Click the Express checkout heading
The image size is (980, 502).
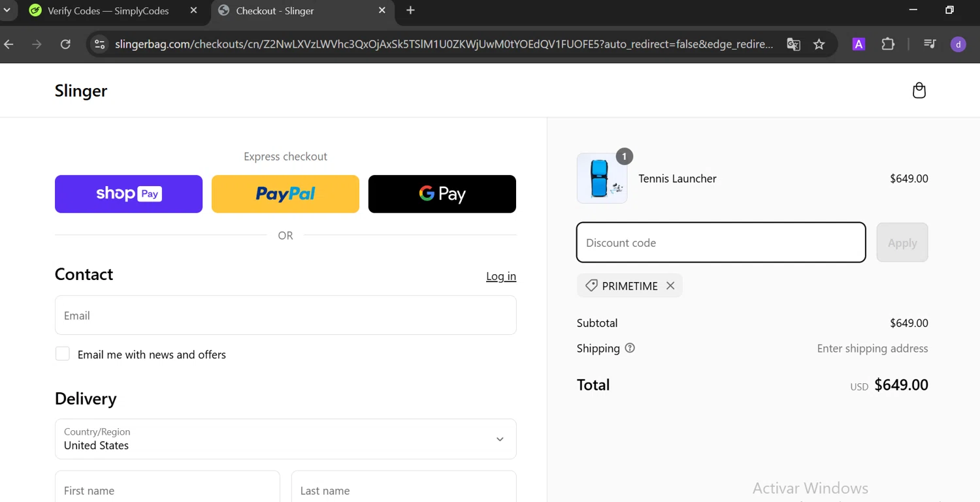point(286,157)
